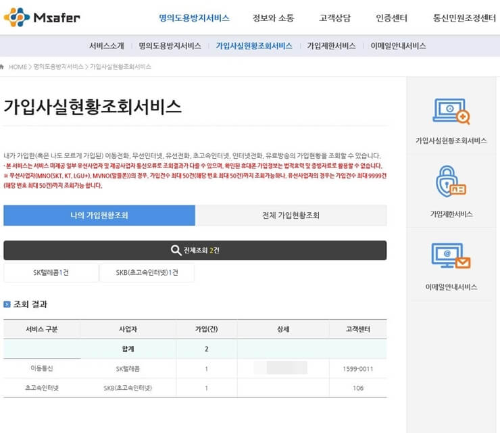Open 고객상담 menu
This screenshot has height=433, width=500.
click(335, 18)
